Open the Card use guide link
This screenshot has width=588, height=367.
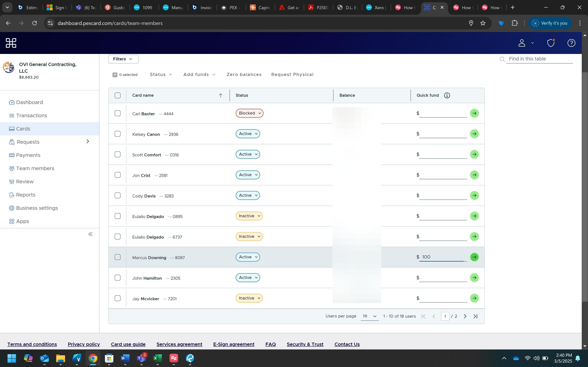point(128,344)
